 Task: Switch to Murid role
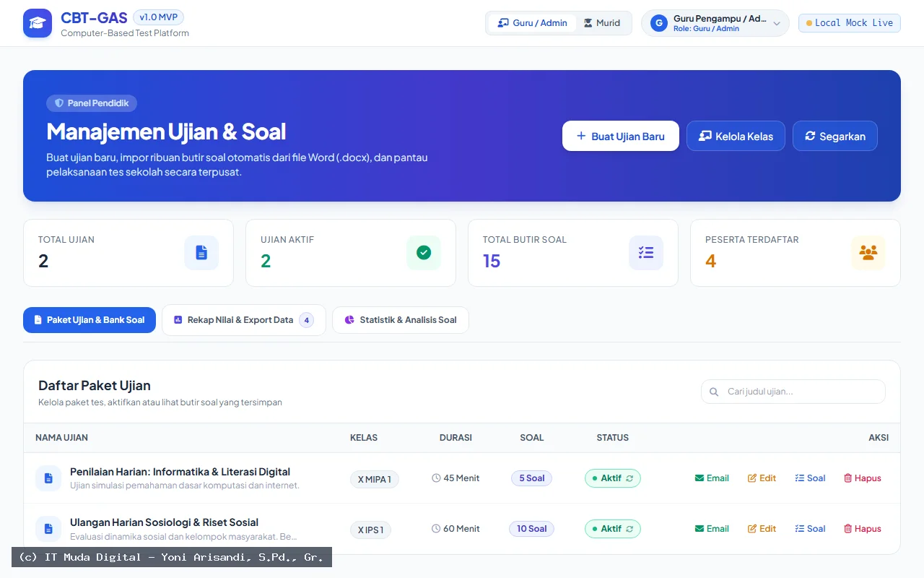pos(602,23)
